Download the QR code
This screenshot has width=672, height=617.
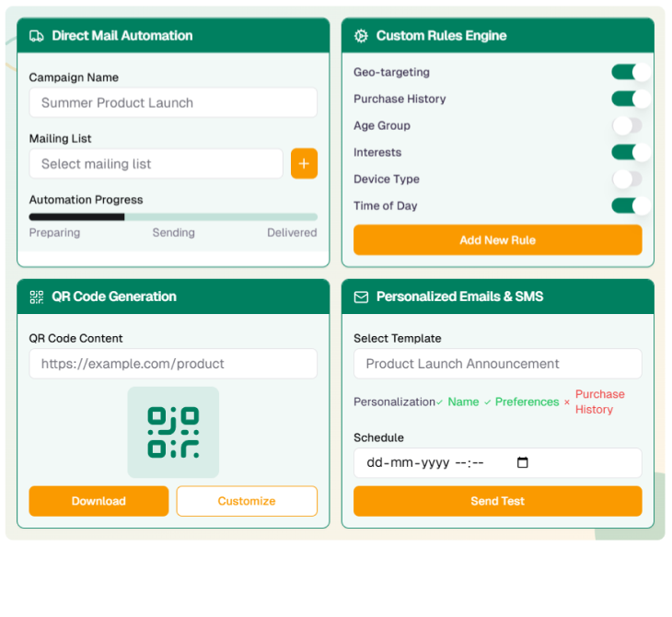98,501
